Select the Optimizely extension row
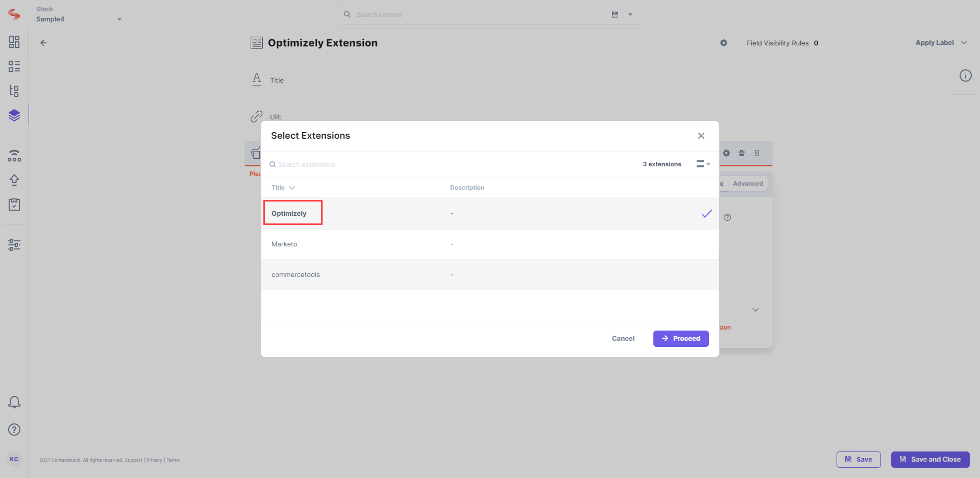 490,213
